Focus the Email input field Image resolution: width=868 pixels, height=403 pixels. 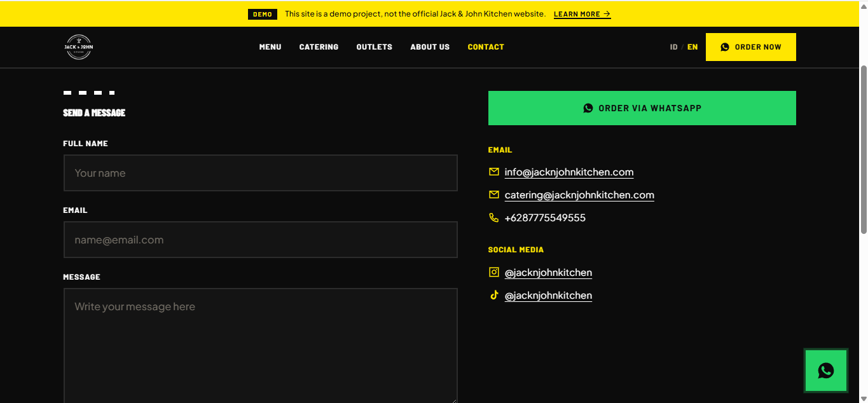click(261, 240)
